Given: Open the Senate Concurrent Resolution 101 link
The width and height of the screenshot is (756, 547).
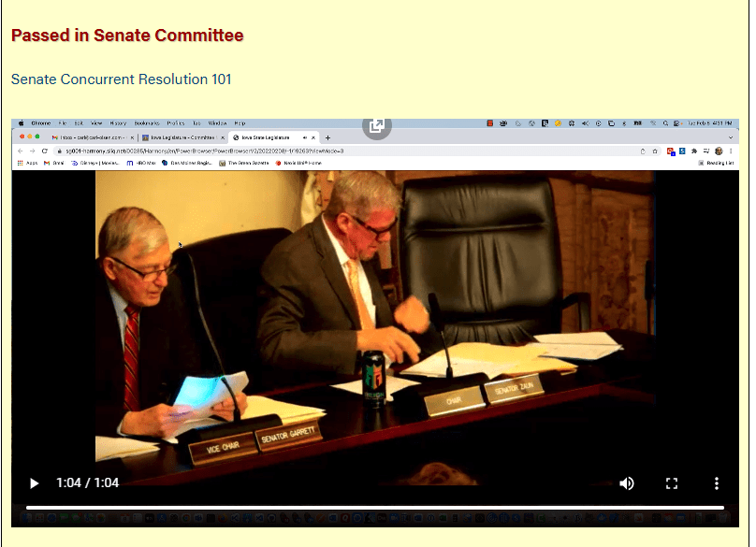Looking at the screenshot, I should (x=120, y=79).
